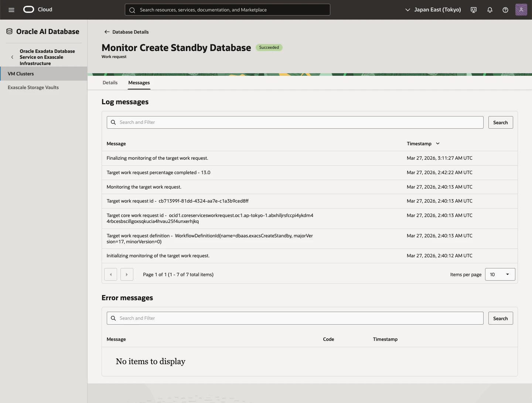Image resolution: width=532 pixels, height=403 pixels.
Task: Follow the Database Details breadcrumb link
Action: tap(130, 32)
